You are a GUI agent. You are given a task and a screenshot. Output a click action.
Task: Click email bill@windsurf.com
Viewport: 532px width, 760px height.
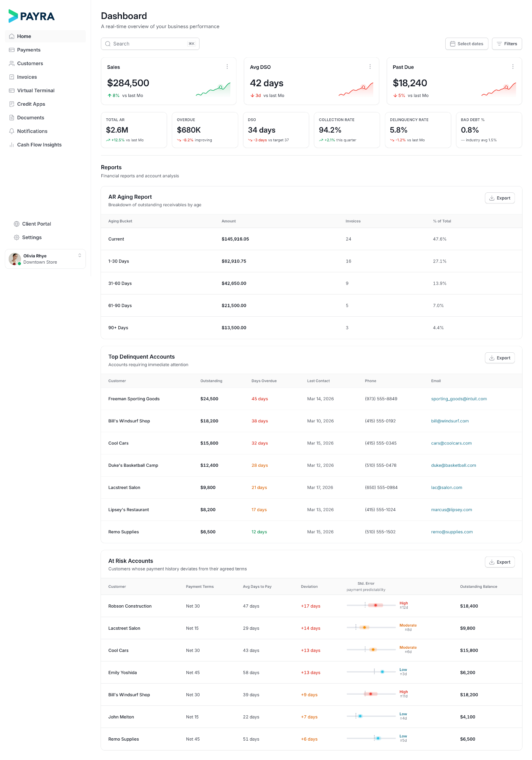pos(450,421)
